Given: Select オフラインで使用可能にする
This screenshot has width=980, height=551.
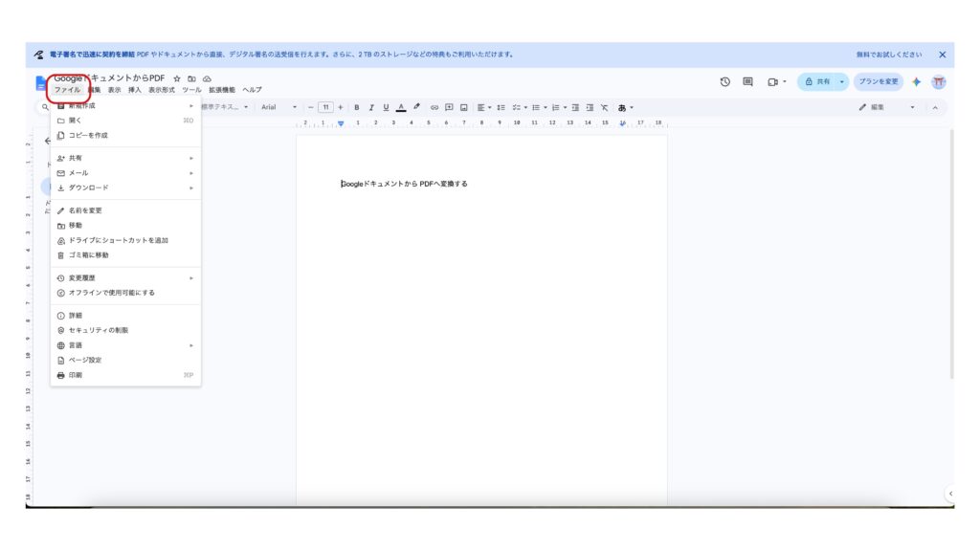Looking at the screenshot, I should click(125, 293).
